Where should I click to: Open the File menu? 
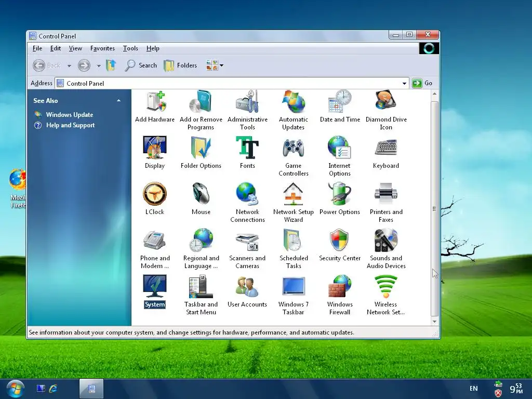37,48
